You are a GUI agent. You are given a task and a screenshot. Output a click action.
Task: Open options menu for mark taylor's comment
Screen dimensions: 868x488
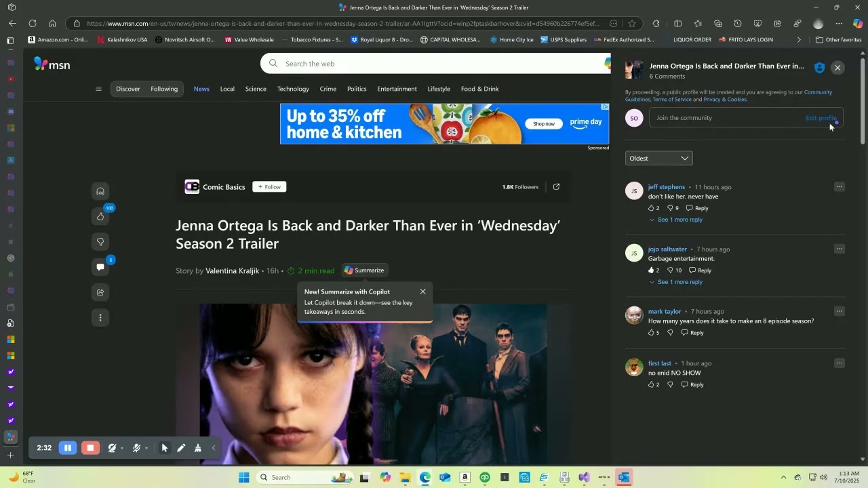(x=839, y=312)
